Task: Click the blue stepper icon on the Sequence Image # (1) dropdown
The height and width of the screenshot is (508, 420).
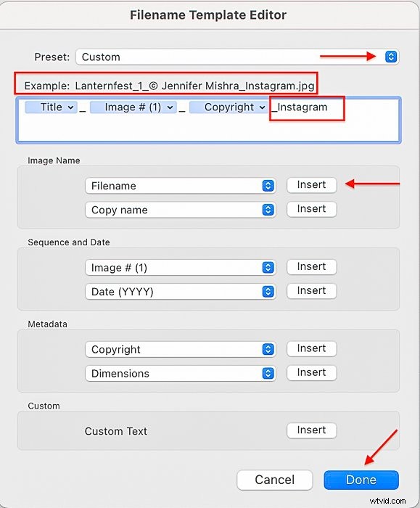Action: pos(268,268)
